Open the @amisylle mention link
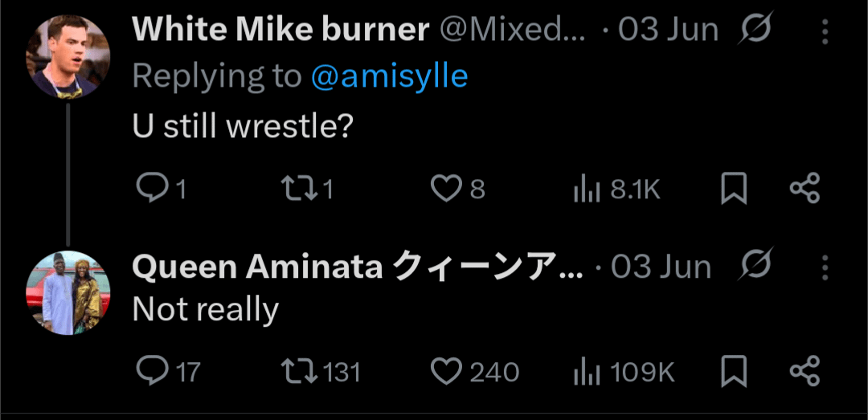The width and height of the screenshot is (868, 420). tap(389, 75)
